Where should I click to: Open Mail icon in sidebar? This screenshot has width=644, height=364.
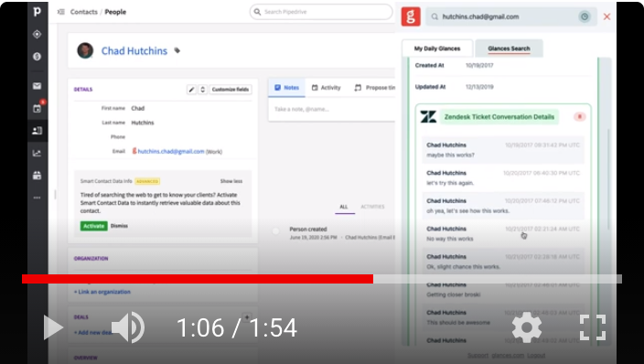point(37,86)
